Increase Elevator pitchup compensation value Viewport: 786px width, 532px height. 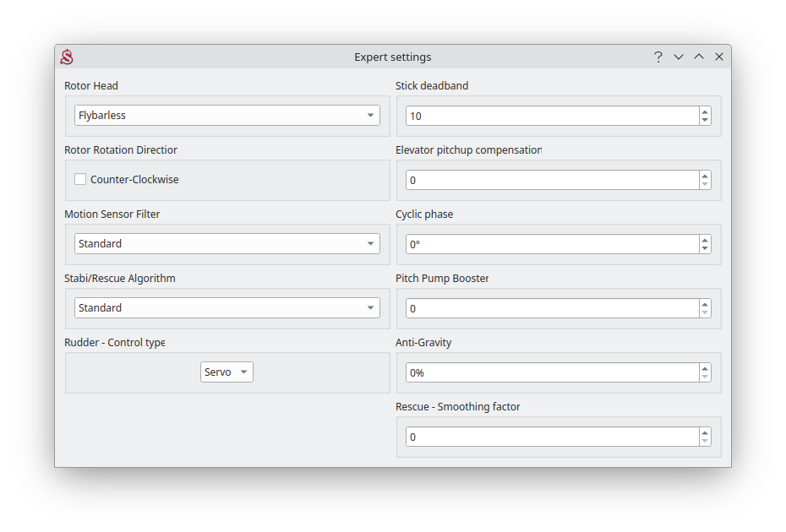click(x=705, y=176)
